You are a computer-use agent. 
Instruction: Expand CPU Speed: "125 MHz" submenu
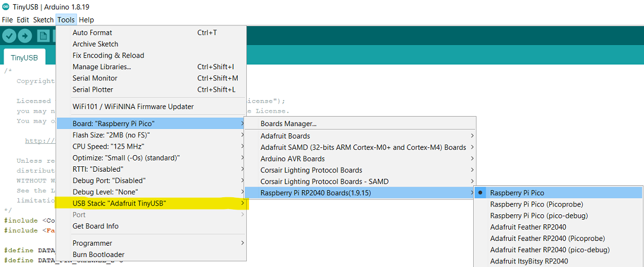click(x=151, y=146)
